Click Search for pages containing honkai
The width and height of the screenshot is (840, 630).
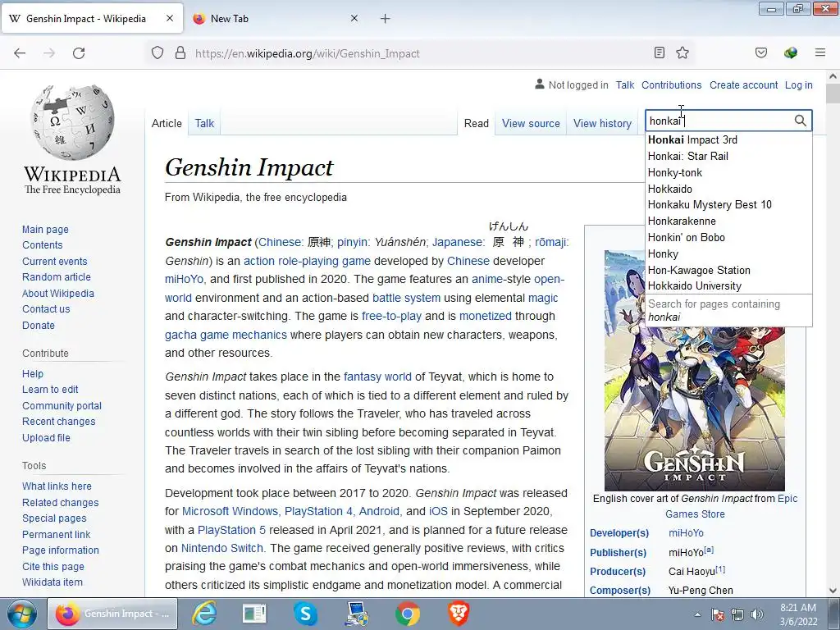click(x=728, y=310)
